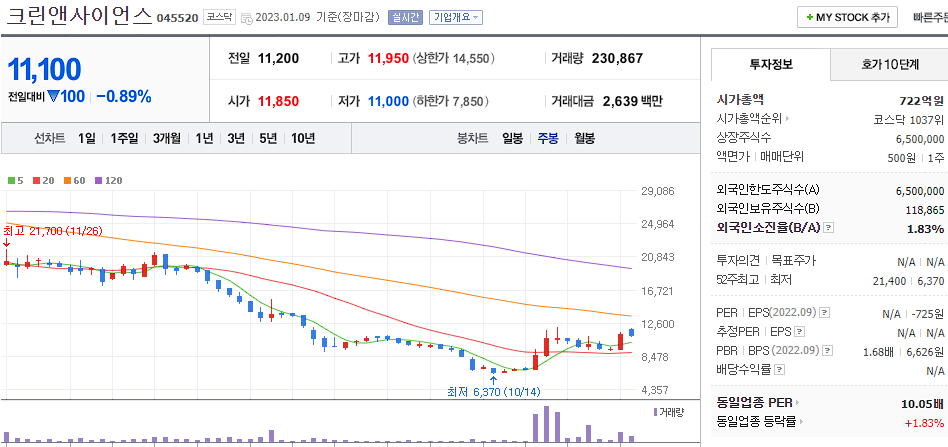
Task: Open the 시가총액순위 link
Action: (x=752, y=119)
